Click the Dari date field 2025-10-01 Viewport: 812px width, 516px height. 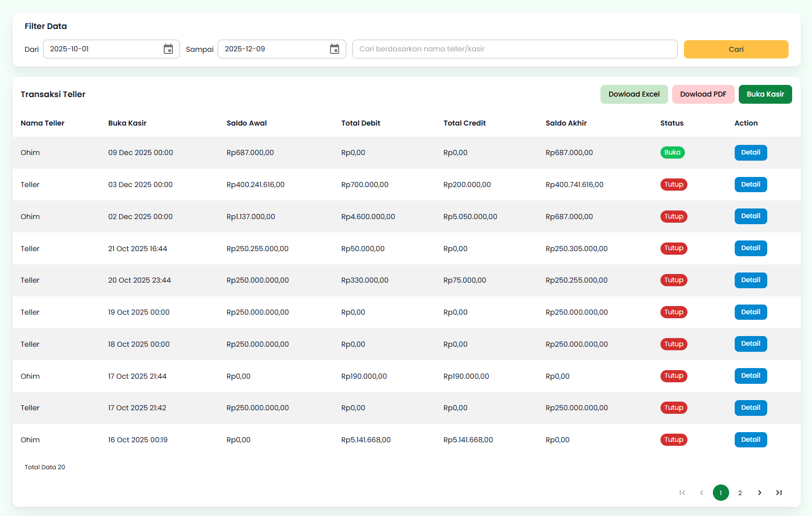click(102, 49)
